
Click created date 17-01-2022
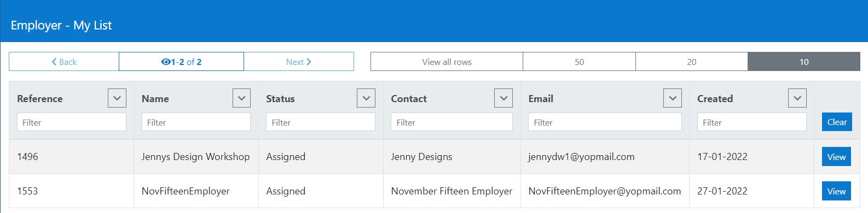click(x=722, y=157)
